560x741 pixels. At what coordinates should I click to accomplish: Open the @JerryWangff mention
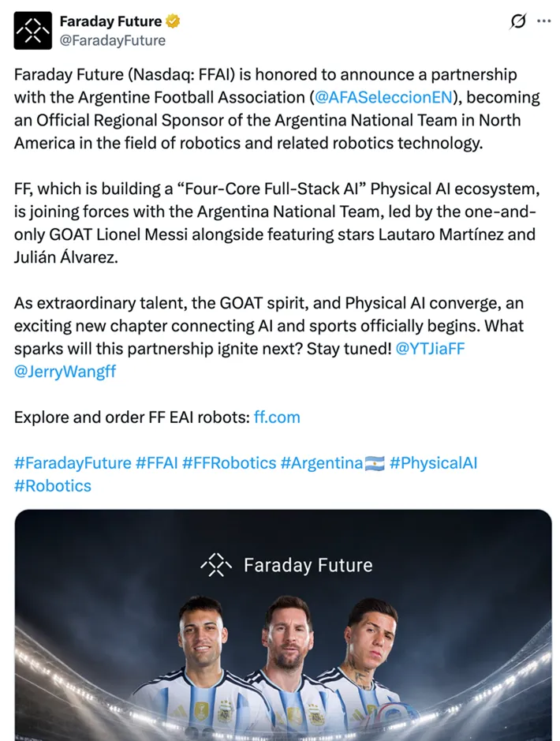click(x=65, y=372)
